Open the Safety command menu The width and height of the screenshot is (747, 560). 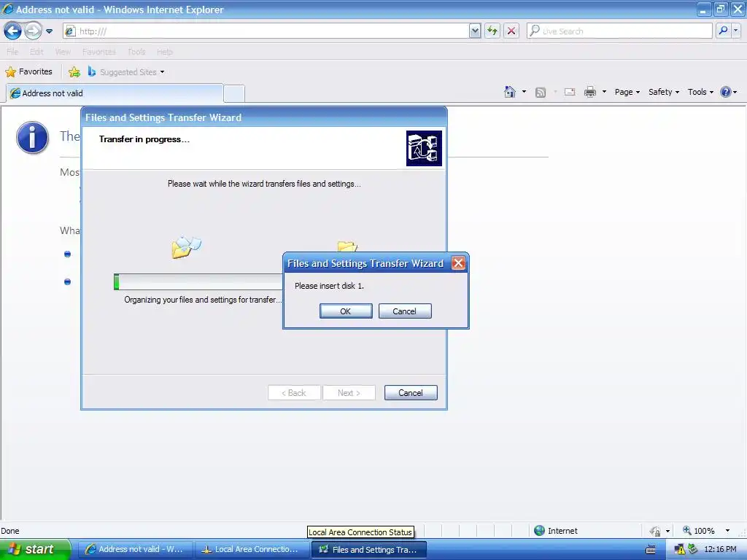[x=664, y=92]
